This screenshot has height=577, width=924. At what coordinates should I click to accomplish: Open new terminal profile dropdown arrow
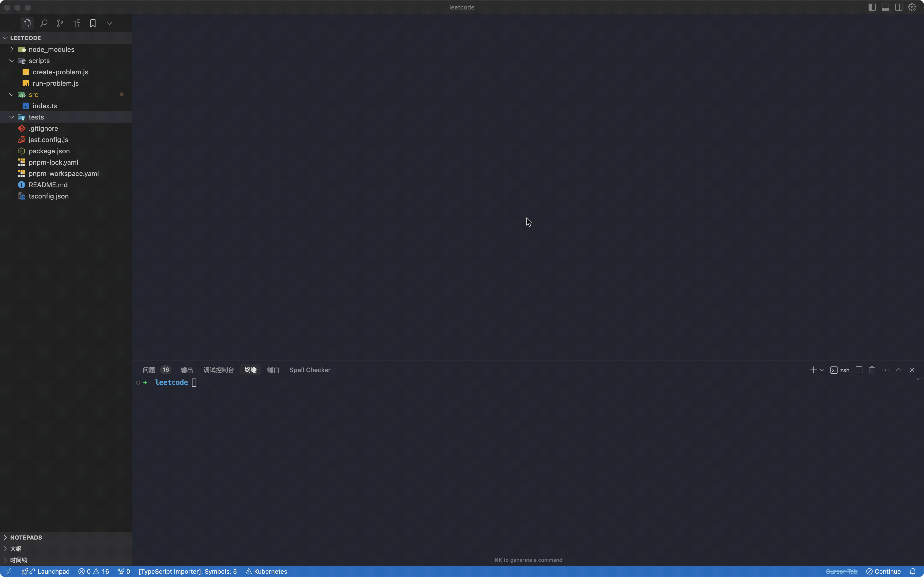[822, 370]
